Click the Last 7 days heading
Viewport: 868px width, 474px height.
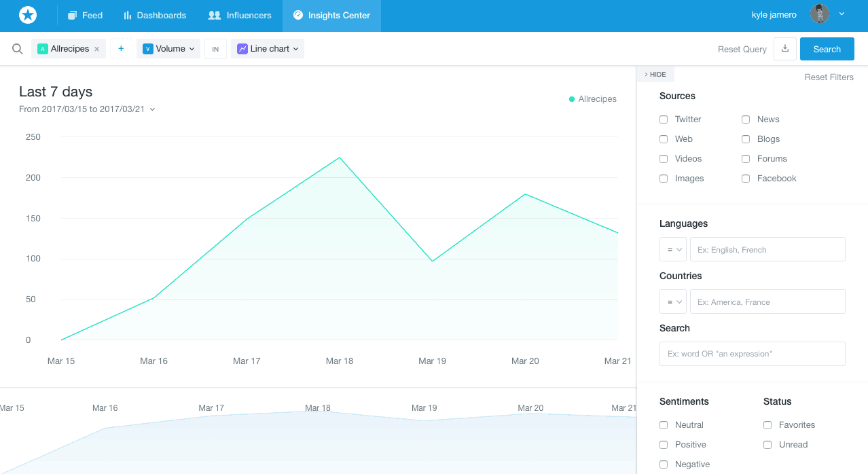56,92
